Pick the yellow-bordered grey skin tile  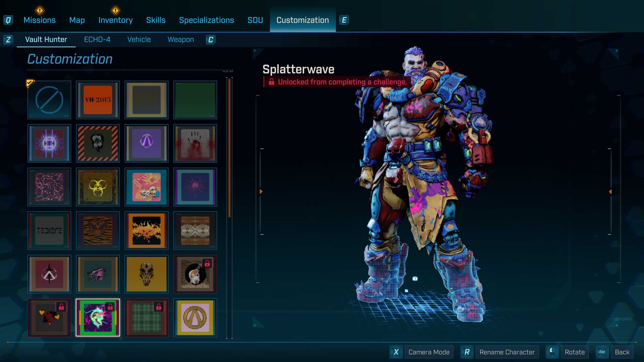pyautogui.click(x=146, y=100)
